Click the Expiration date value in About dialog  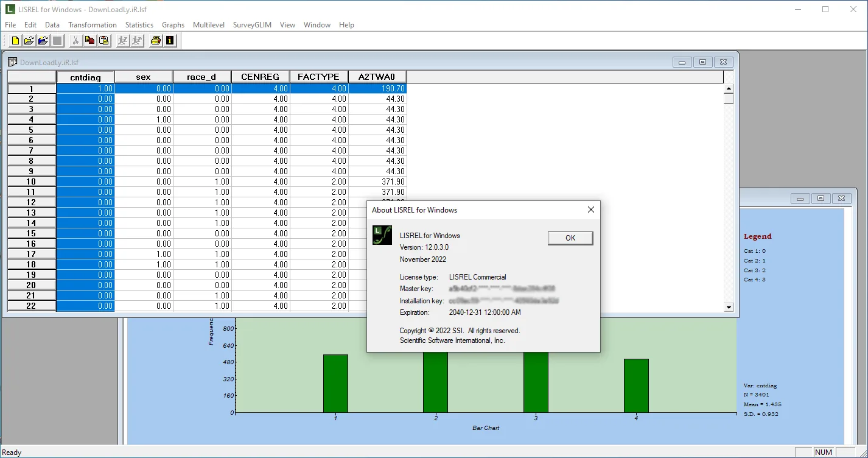pyautogui.click(x=485, y=312)
